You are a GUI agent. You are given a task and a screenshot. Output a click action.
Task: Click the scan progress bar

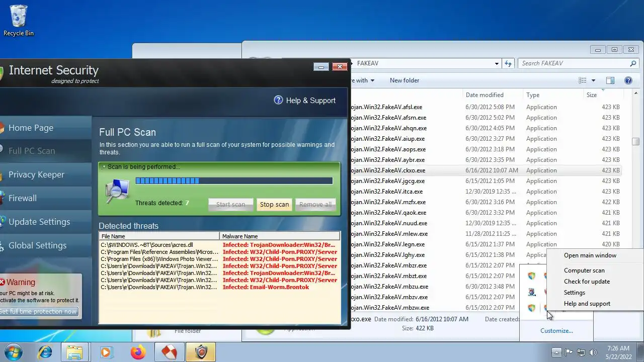click(x=234, y=180)
